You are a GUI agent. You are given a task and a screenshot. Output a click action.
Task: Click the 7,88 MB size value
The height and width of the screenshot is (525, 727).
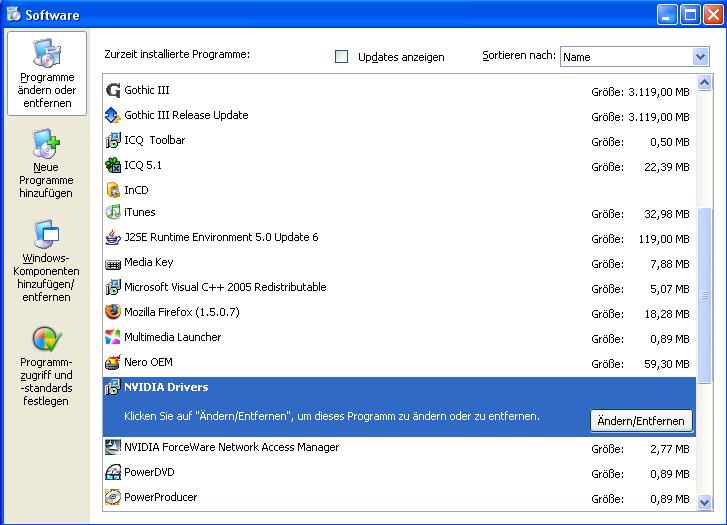[x=670, y=264]
